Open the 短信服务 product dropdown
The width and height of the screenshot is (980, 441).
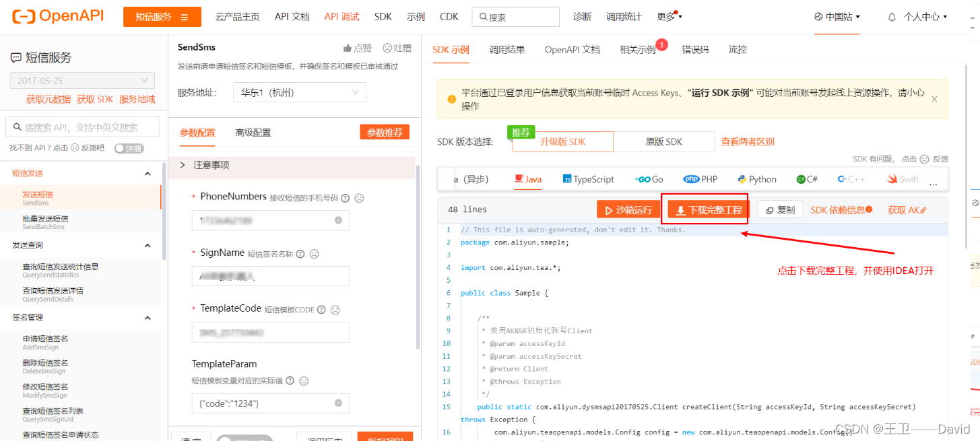click(162, 17)
